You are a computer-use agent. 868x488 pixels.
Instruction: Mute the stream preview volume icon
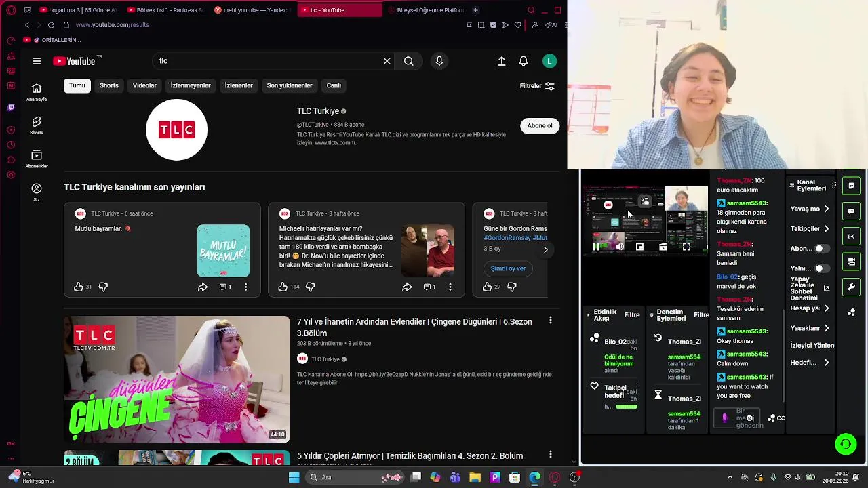619,247
